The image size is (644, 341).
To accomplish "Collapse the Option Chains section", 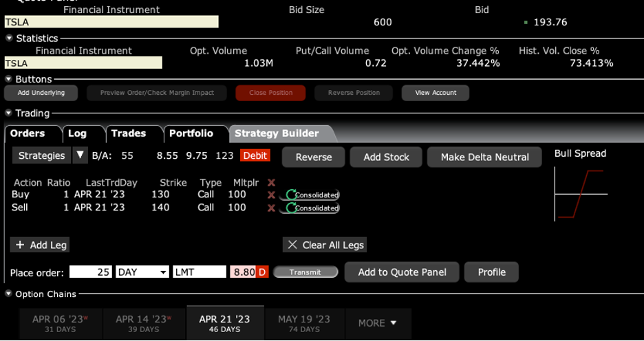I will (9, 294).
